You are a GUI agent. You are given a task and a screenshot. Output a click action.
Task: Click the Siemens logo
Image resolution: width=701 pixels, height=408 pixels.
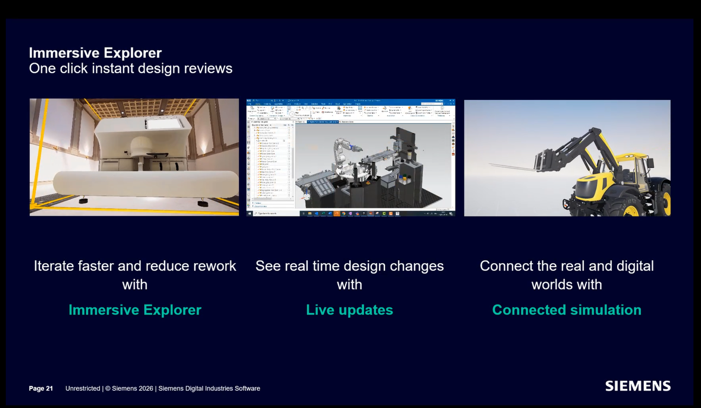pyautogui.click(x=637, y=386)
